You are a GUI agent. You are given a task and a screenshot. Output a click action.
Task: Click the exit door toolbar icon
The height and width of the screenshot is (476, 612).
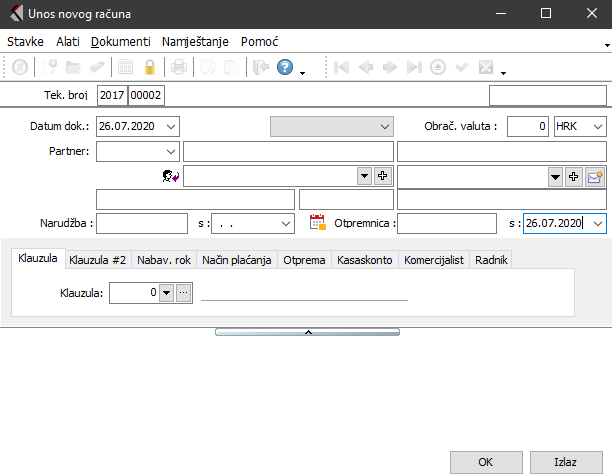click(x=261, y=68)
